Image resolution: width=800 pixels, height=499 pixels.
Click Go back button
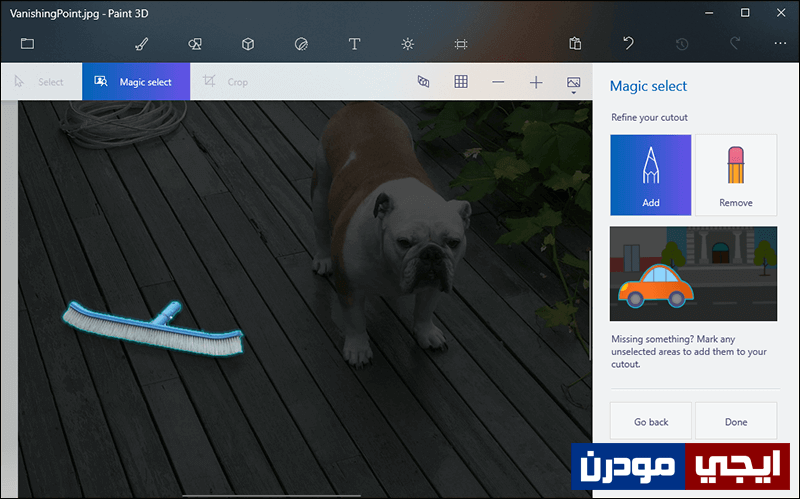click(651, 421)
